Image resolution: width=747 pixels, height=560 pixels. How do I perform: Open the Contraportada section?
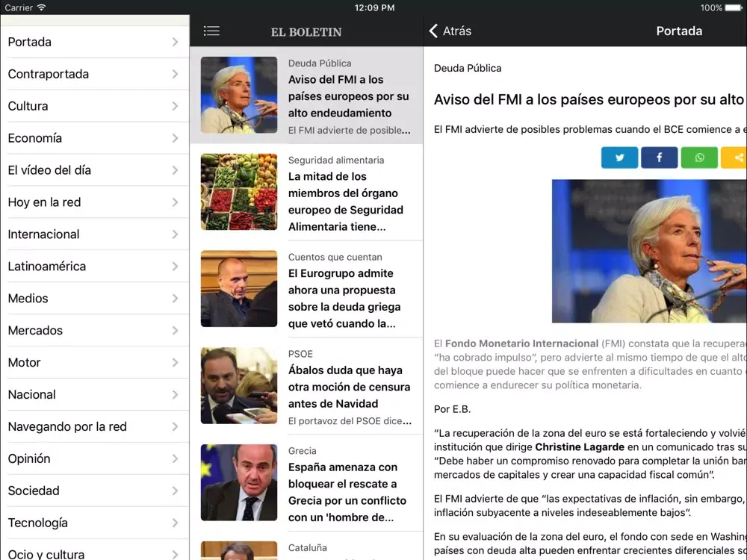point(95,74)
